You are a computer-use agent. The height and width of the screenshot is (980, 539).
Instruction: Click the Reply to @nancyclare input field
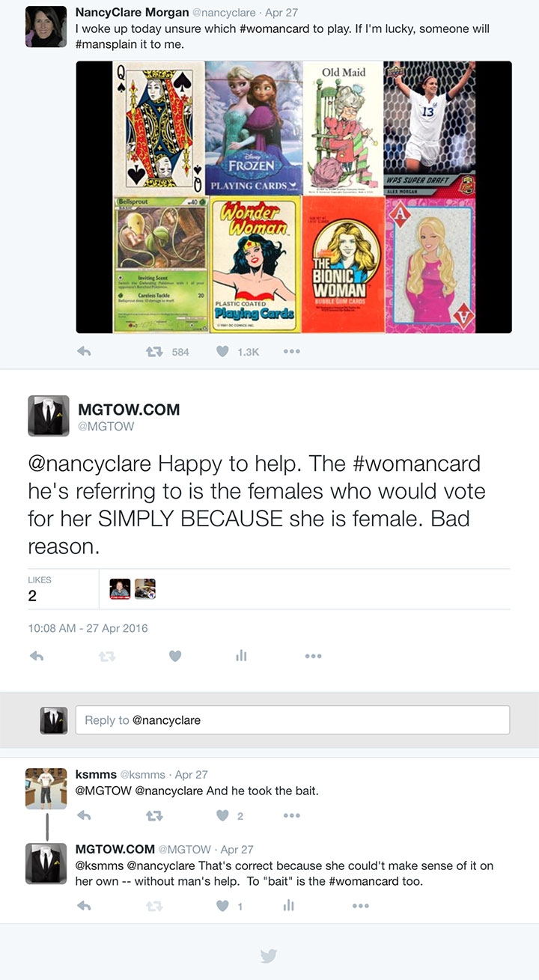point(293,719)
